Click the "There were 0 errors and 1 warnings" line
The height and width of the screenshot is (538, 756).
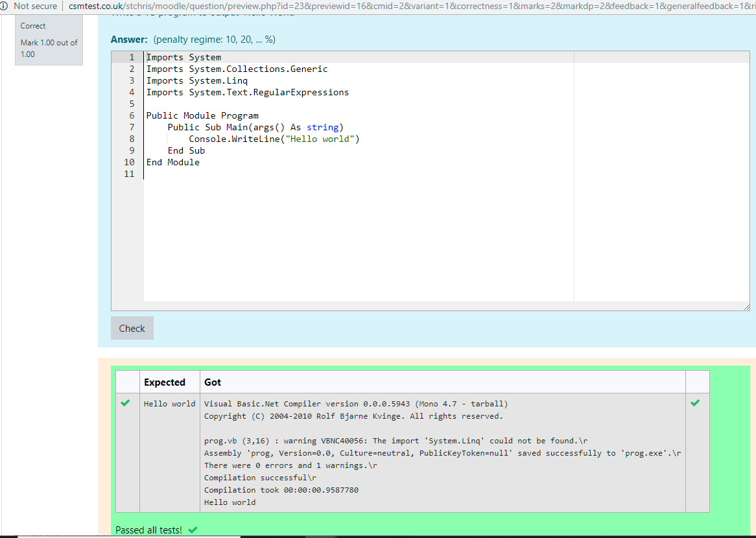290,465
